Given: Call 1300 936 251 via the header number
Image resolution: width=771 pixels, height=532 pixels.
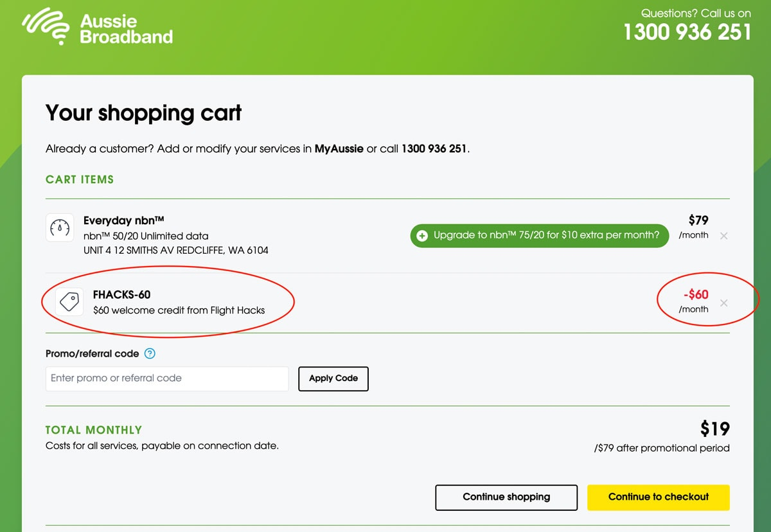Looking at the screenshot, I should [686, 31].
